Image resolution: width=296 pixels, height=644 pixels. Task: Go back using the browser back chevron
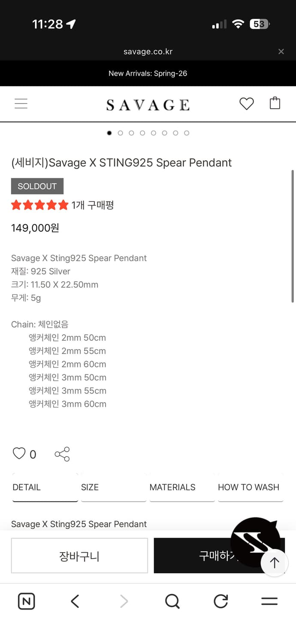pos(75,601)
